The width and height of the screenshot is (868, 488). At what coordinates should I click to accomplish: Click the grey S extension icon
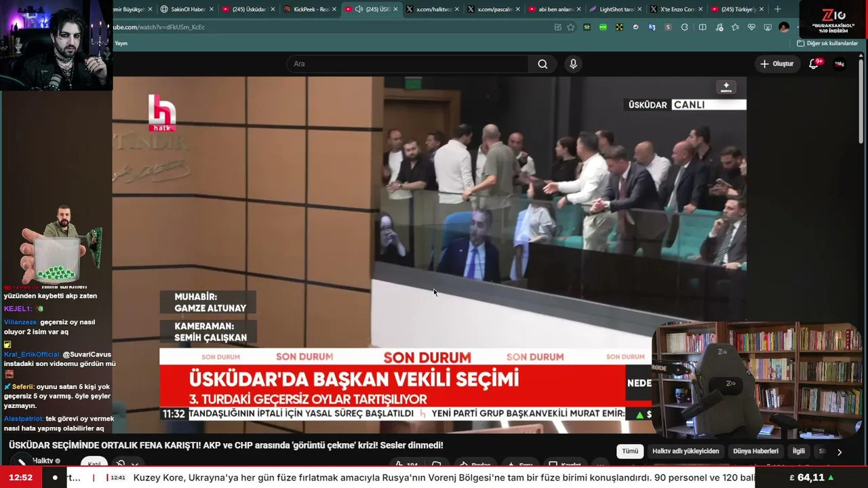[668, 27]
